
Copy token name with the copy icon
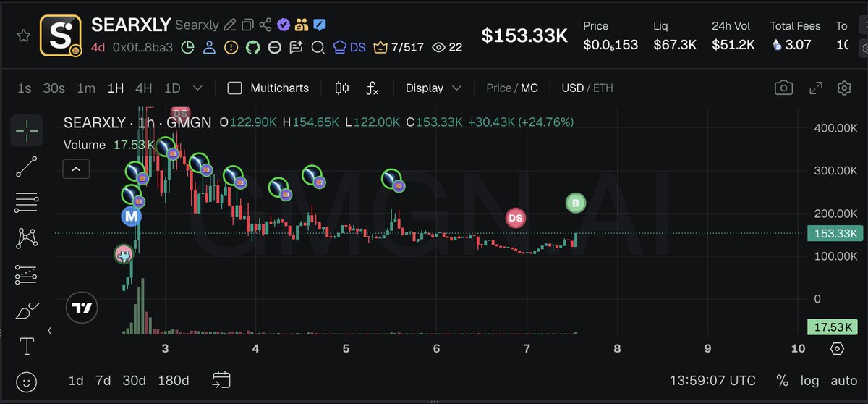tap(247, 25)
